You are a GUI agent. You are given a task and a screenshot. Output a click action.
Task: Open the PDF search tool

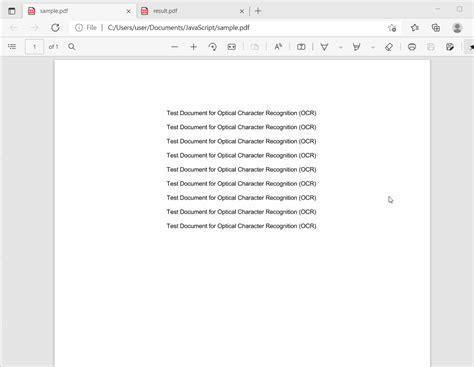72,47
